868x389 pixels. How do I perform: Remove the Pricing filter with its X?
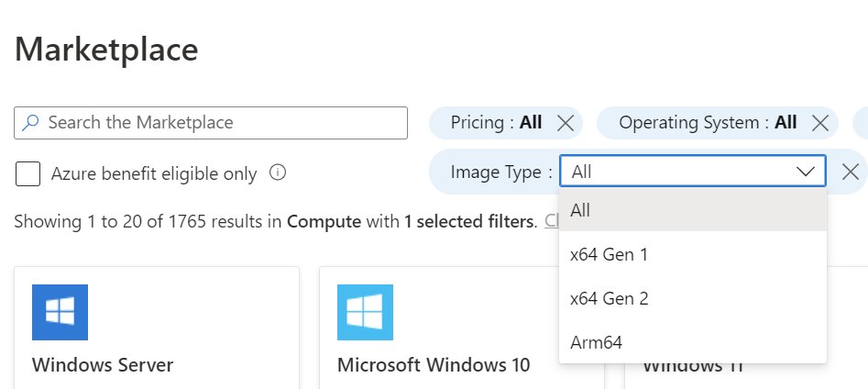(566, 123)
